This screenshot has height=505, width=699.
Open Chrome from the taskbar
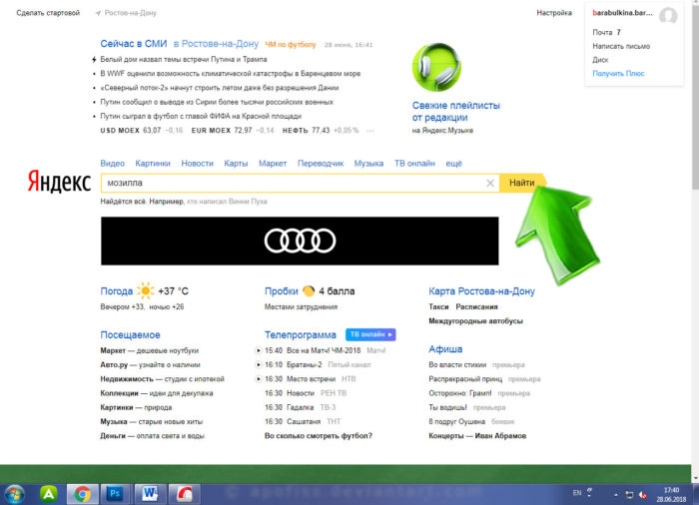point(82,494)
